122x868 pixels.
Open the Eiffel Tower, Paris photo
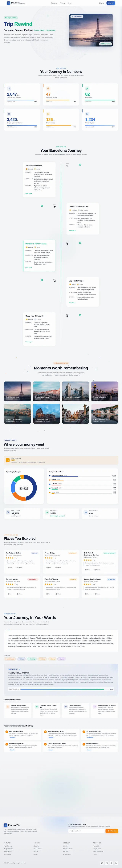coord(17,391)
